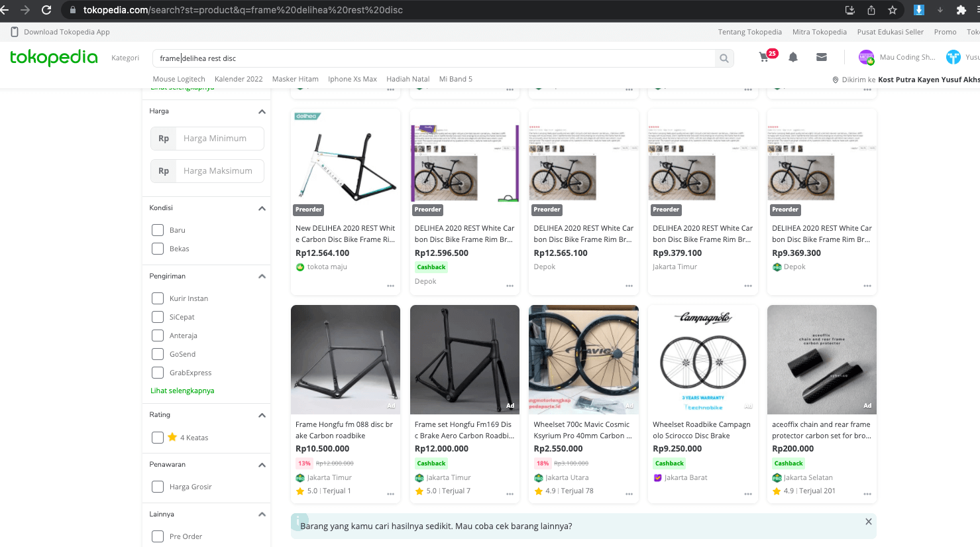The image size is (980, 547).
Task: Click Lihat selengkapnya under Pengiriman
Action: tap(182, 391)
